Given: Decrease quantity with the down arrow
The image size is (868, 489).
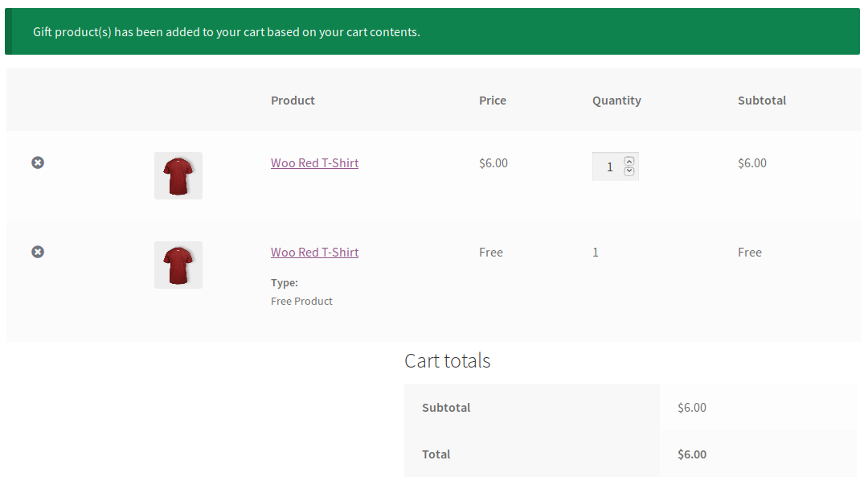Looking at the screenshot, I should (628, 171).
